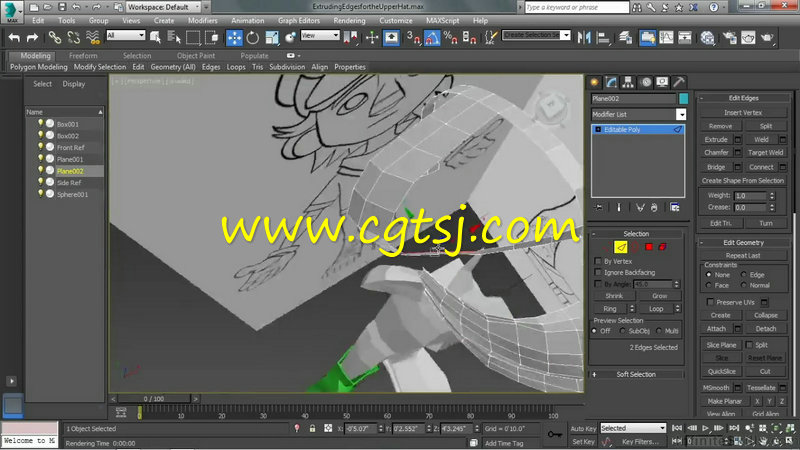This screenshot has height=450, width=800.
Task: Open the Workspace Default dropdown
Action: coord(164,7)
